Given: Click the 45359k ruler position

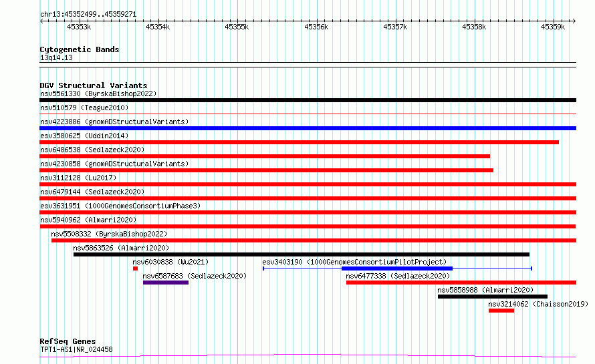Looking at the screenshot, I should pos(553,27).
